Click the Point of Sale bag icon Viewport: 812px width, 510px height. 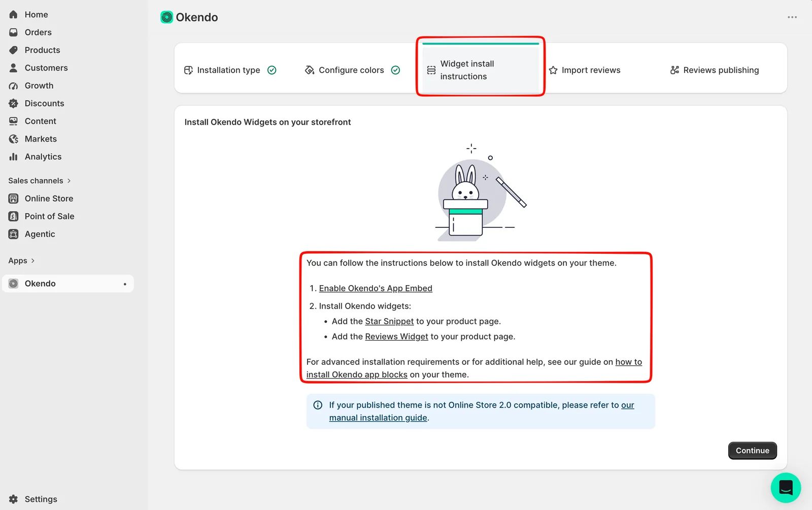(14, 216)
